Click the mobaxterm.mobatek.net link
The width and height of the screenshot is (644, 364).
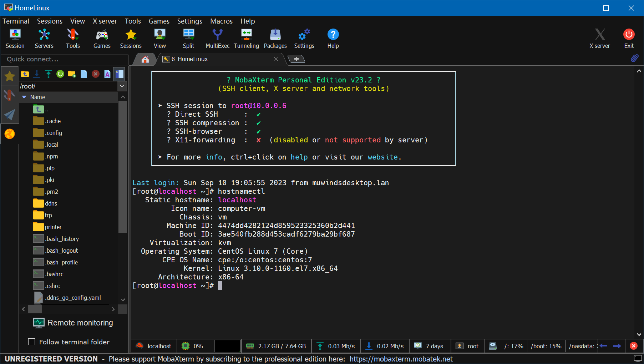(x=401, y=359)
